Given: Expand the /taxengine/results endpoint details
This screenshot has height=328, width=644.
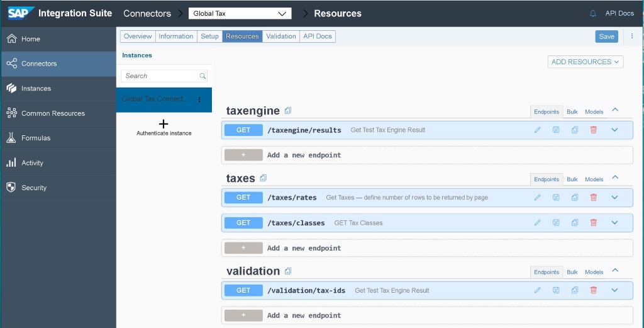Looking at the screenshot, I should pos(614,130).
